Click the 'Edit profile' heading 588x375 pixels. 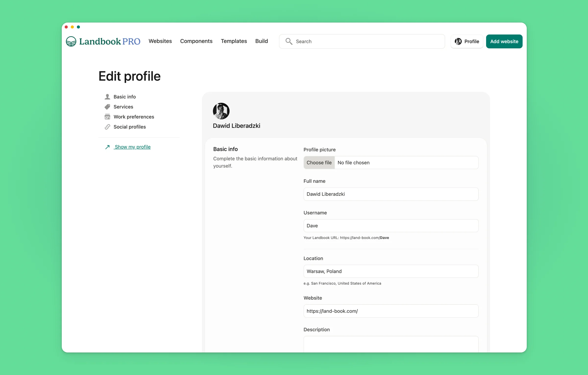tap(129, 76)
